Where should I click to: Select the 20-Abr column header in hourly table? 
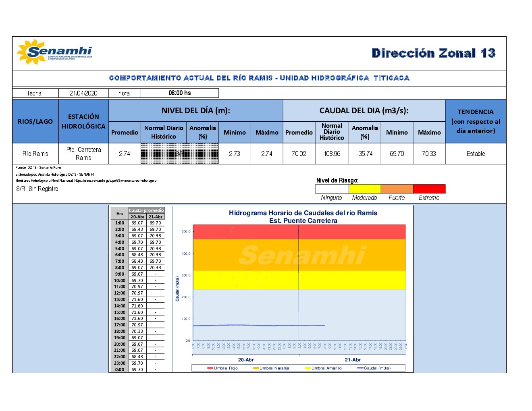137,217
